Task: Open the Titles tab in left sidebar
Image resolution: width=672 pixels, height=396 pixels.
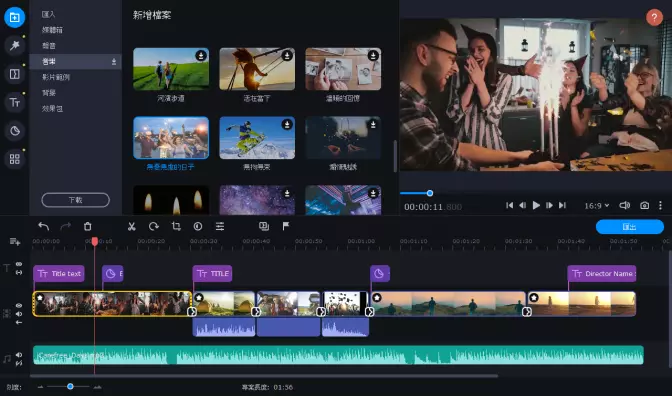Action: pos(15,102)
